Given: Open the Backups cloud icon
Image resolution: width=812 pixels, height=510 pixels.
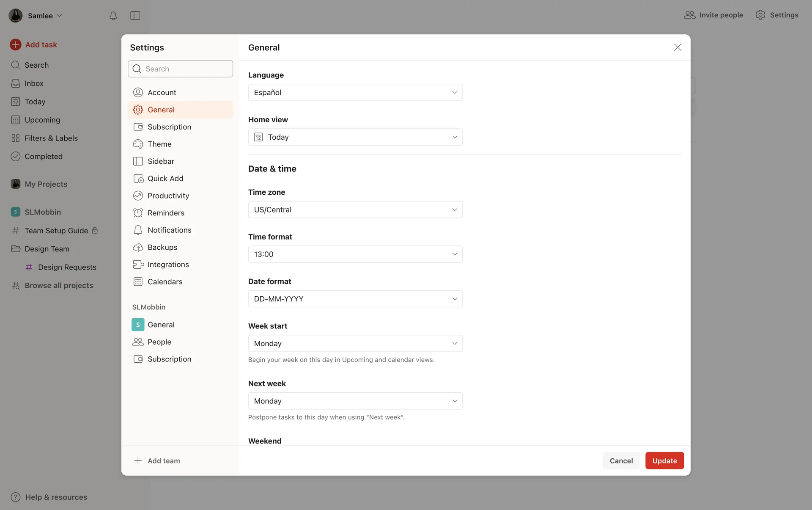Looking at the screenshot, I should 138,247.
